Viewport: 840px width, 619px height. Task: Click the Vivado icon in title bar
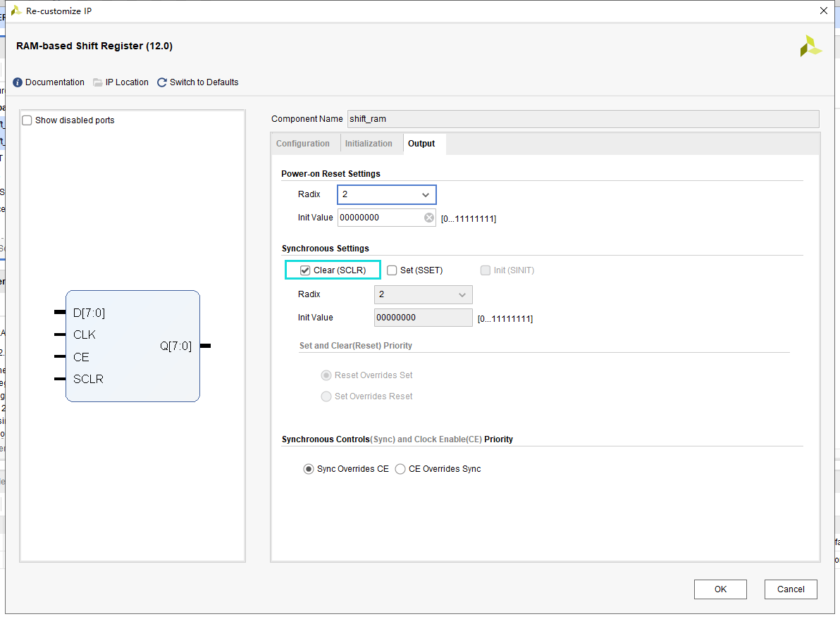coord(16,11)
